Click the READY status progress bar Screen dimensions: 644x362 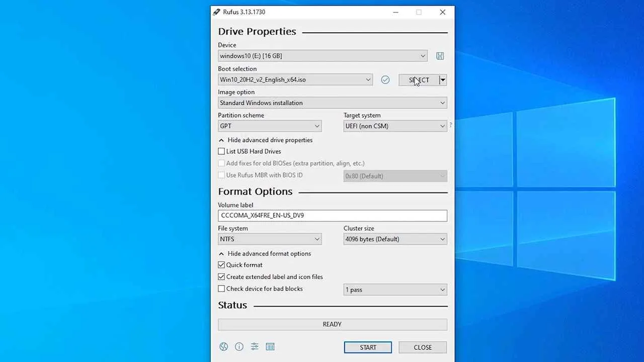pyautogui.click(x=333, y=324)
